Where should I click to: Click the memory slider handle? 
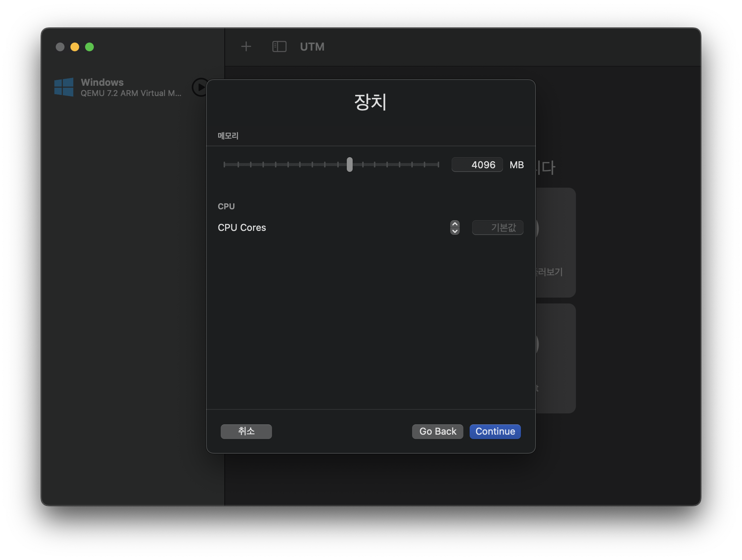tap(349, 165)
